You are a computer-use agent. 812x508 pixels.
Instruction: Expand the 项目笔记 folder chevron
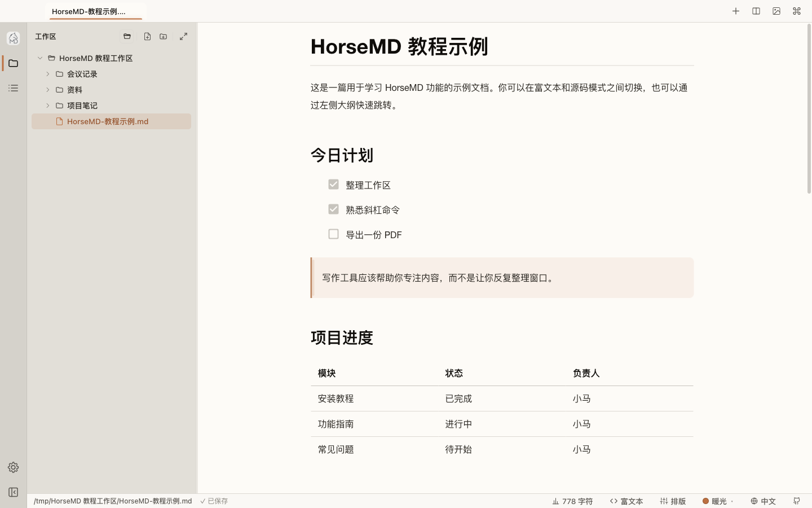tap(48, 106)
